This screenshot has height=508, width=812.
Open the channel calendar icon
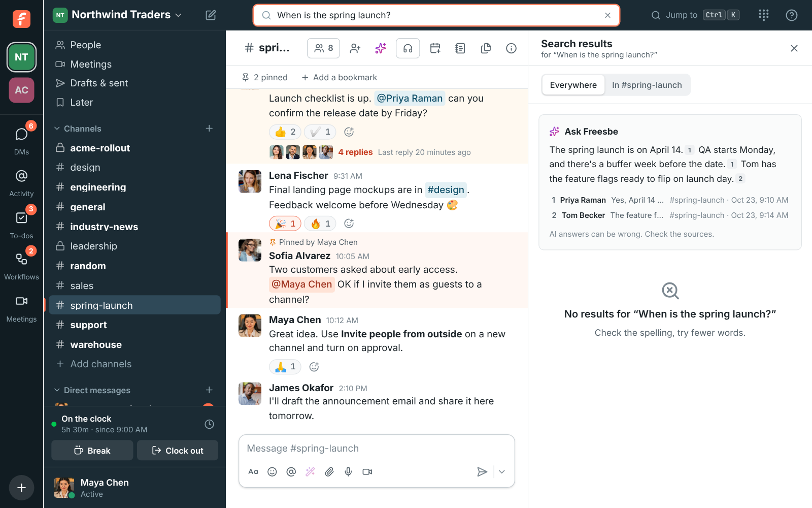point(435,48)
